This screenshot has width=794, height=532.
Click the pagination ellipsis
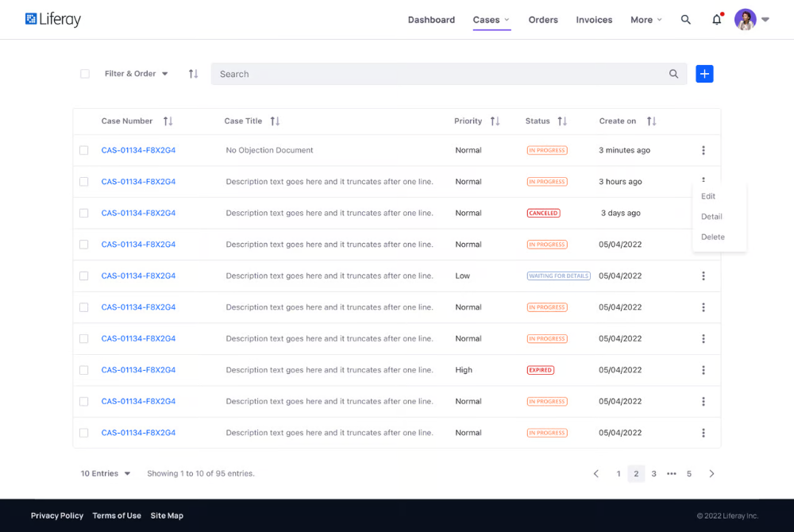672,474
